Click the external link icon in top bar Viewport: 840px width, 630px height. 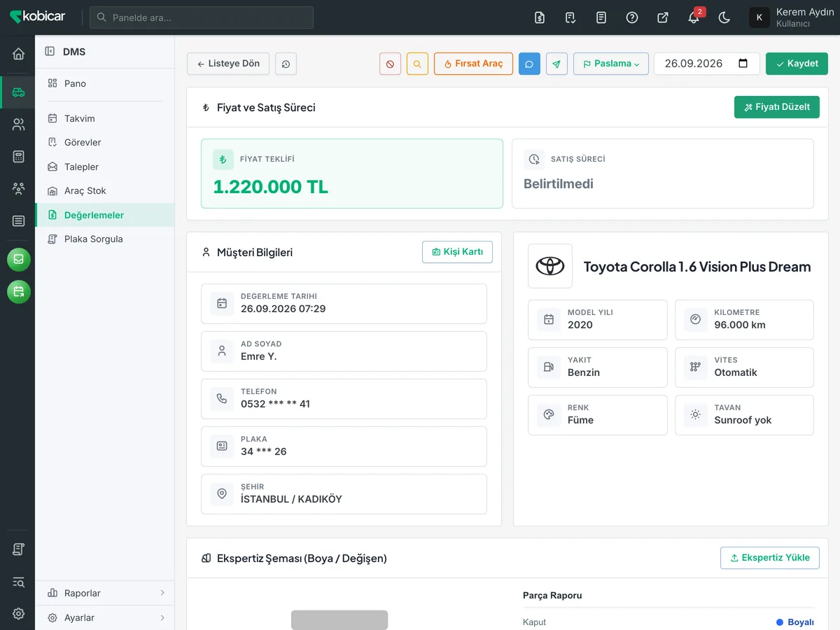[663, 17]
